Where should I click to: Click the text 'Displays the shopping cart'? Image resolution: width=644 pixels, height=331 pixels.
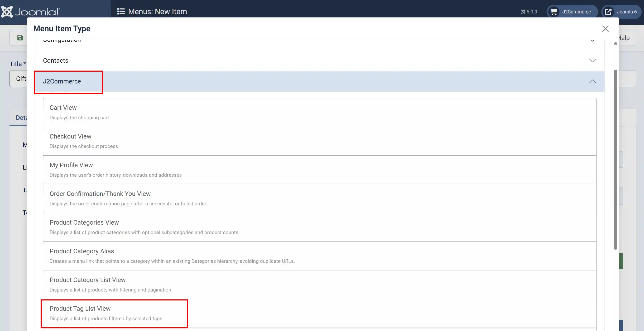click(79, 118)
